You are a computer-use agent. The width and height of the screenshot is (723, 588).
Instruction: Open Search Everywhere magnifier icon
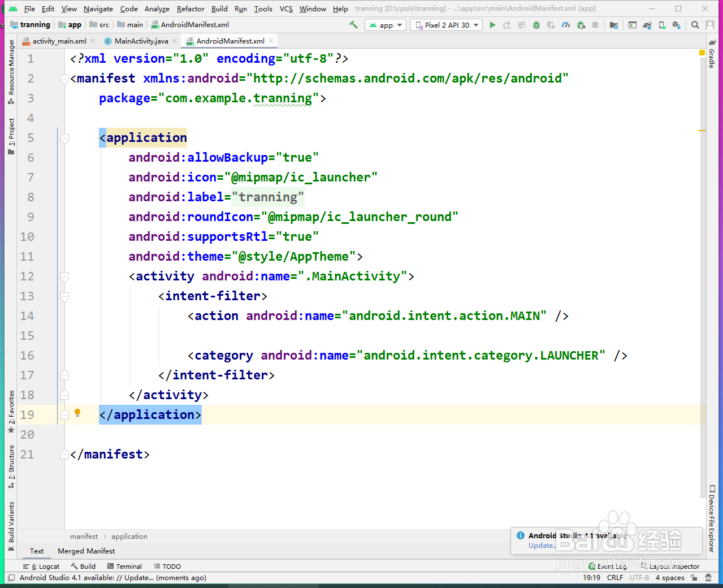695,25
